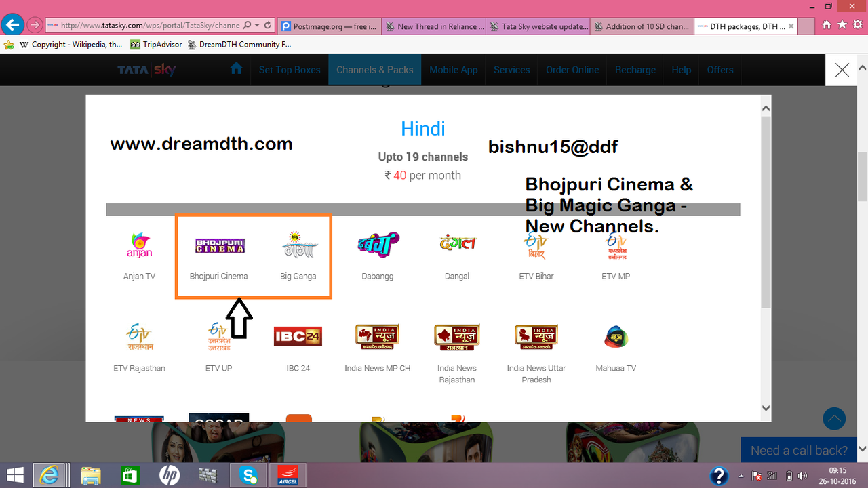Screen dimensions: 868x488
Task: Select the Bhojpuri Cinema channel logo
Action: pos(220,245)
